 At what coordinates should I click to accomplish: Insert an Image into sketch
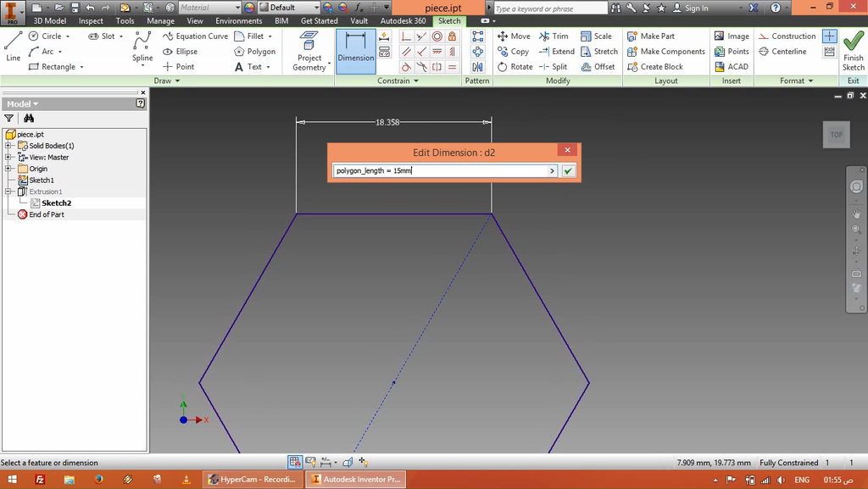[732, 36]
